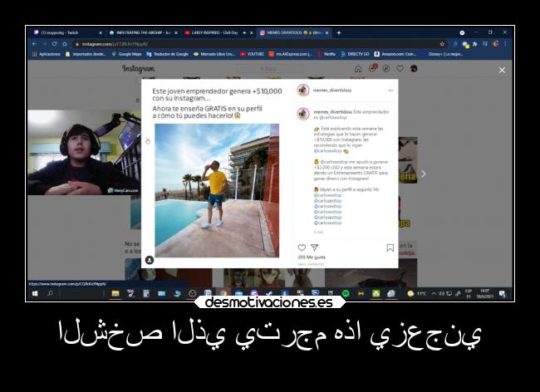The width and height of the screenshot is (540, 392).
Task: Bookmark this page with the star icon
Action: (x=442, y=44)
